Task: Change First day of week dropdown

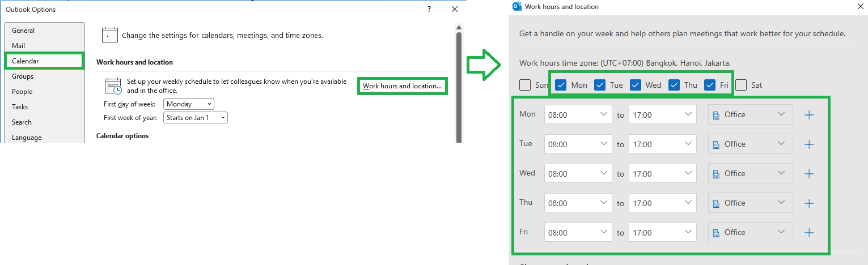Action: point(189,104)
